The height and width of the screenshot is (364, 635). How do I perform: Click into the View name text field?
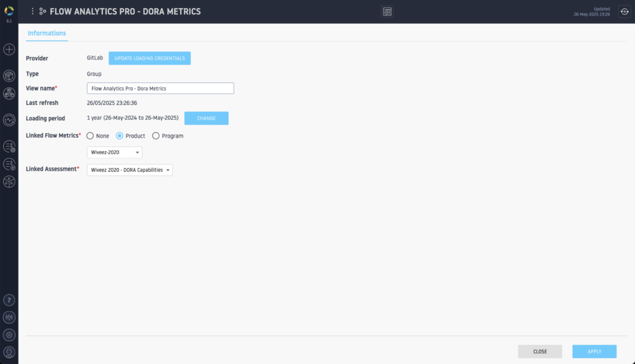click(160, 89)
